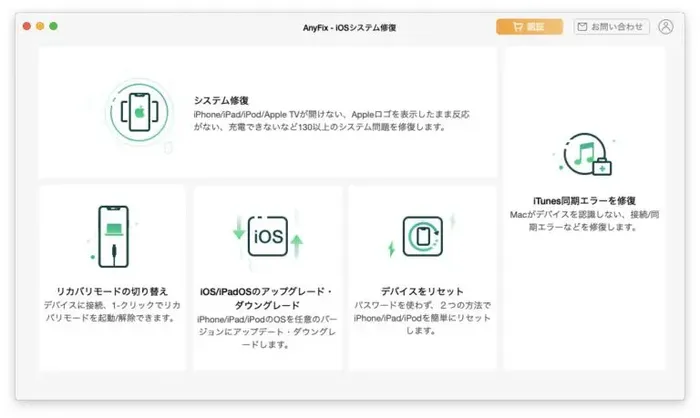The image size is (700, 418).
Task: Select the システム修復 title
Action: tap(221, 100)
